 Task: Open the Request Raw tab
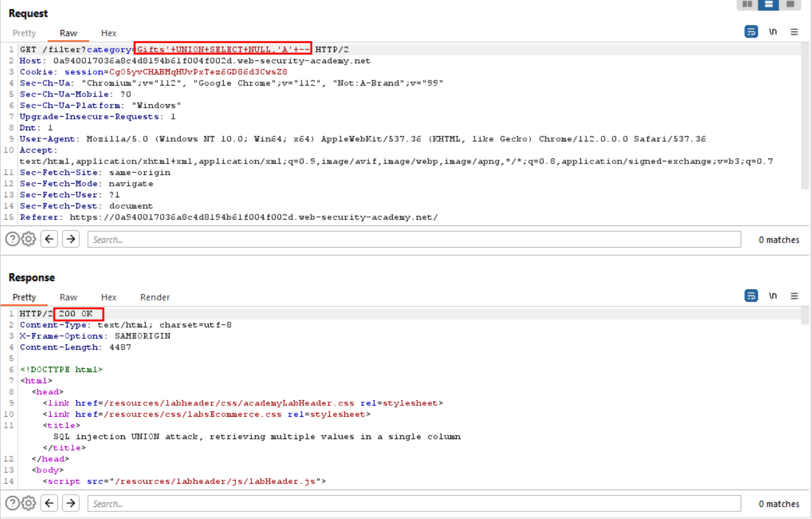tap(68, 33)
